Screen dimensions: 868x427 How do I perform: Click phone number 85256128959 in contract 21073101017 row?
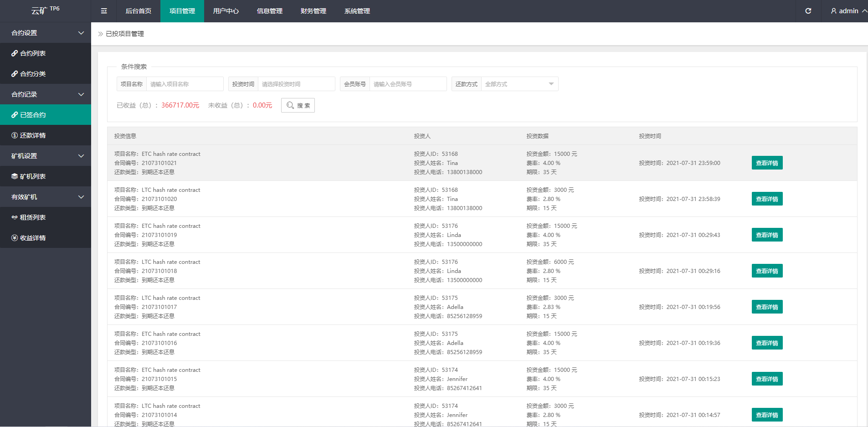(464, 316)
